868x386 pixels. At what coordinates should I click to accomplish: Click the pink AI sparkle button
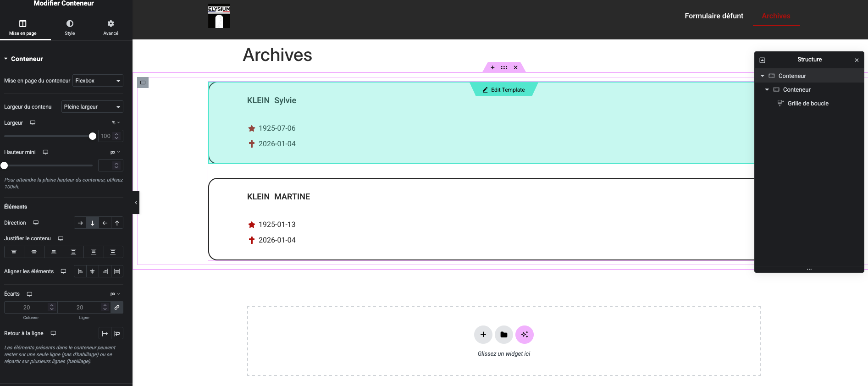[524, 335]
